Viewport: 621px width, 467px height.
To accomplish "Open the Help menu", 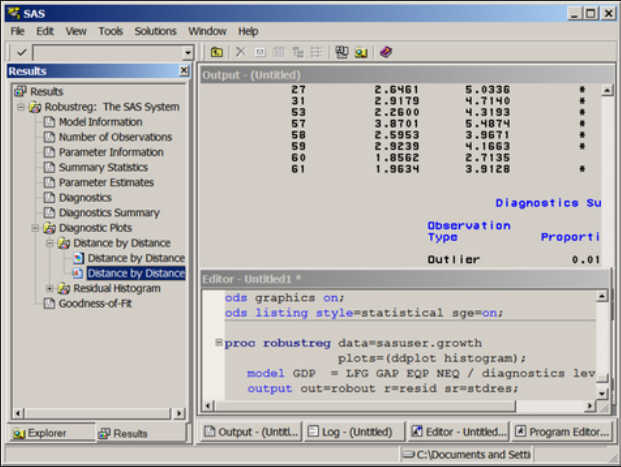I will (248, 31).
